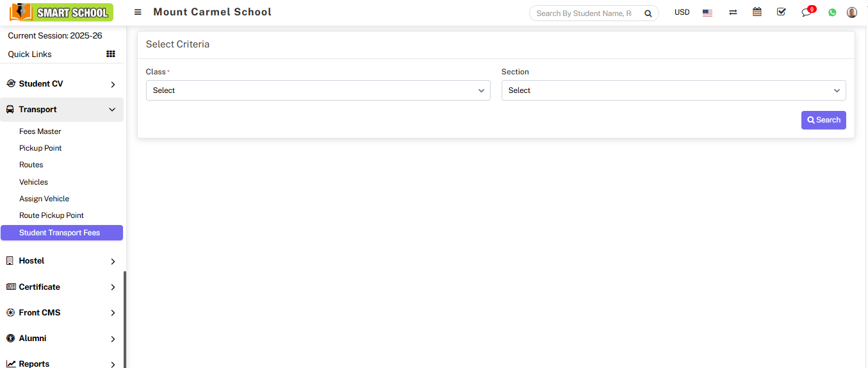Screen dimensions: 868x368
Task: Open the Class dropdown
Action: tap(318, 90)
